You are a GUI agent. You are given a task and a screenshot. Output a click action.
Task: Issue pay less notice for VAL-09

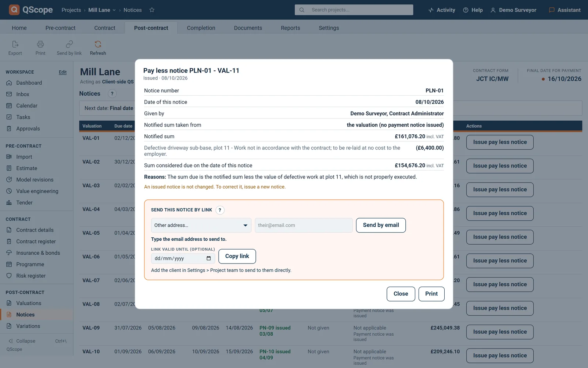(500, 332)
